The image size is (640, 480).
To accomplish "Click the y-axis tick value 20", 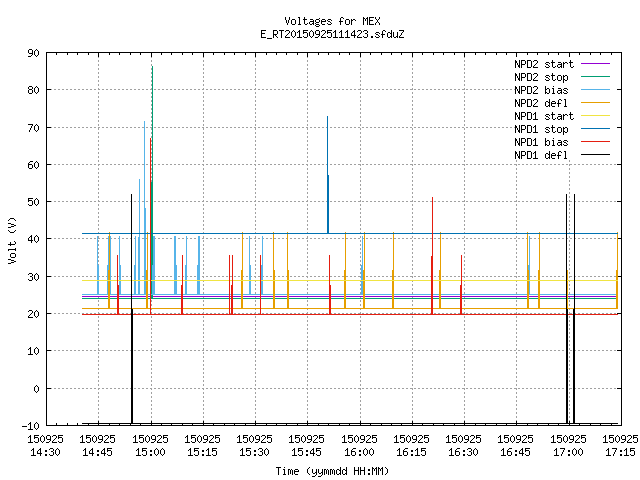I will point(33,314).
